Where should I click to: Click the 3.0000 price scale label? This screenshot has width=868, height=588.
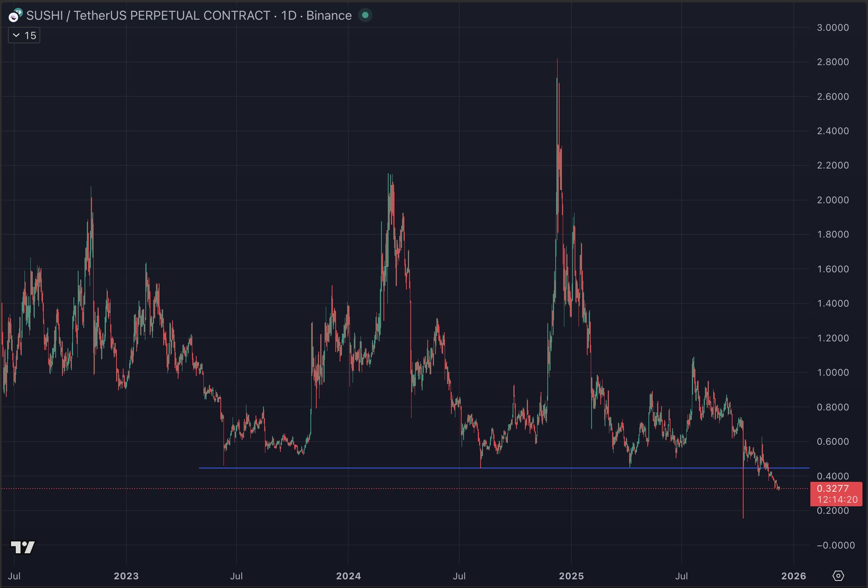(832, 28)
